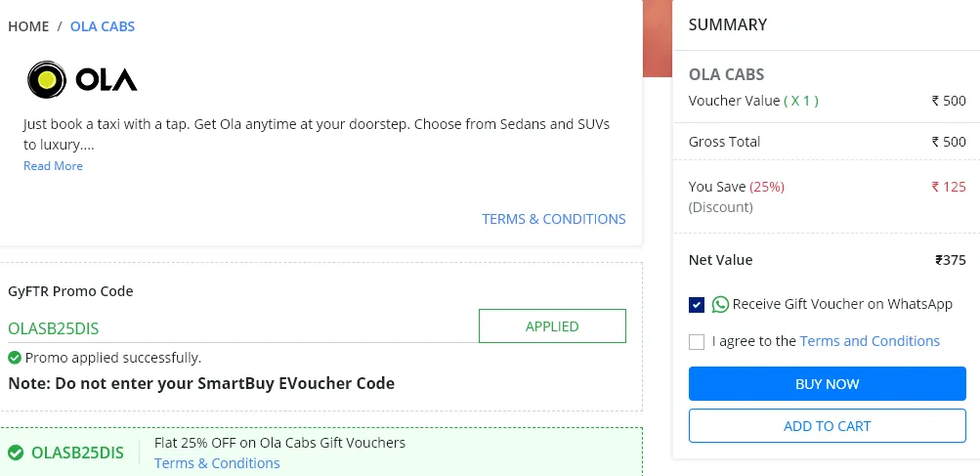980x476 pixels.
Task: Click the OLA brand logo
Action: click(82, 79)
